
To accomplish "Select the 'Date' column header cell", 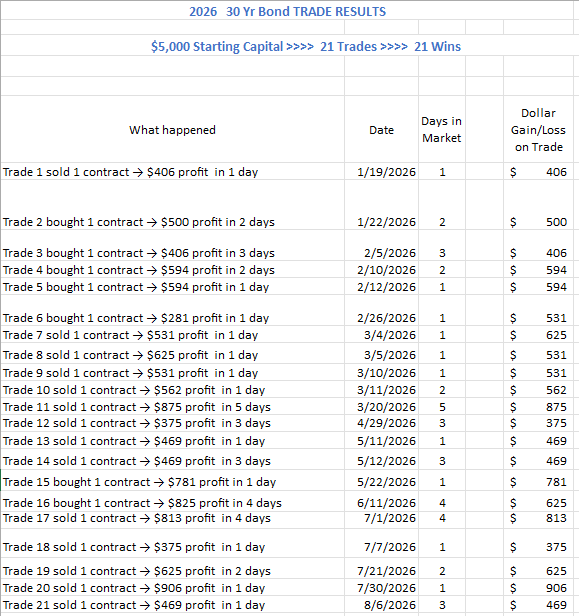I will 381,130.
